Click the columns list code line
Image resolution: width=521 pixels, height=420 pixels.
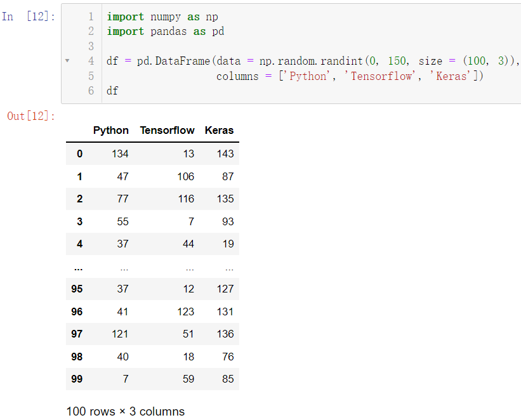point(350,76)
